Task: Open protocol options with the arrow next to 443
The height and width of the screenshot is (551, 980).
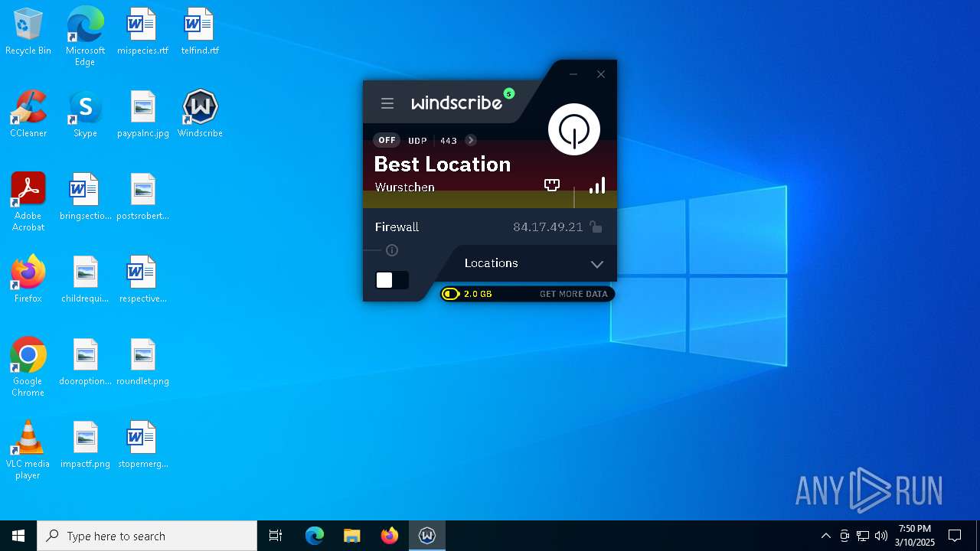Action: coord(471,140)
